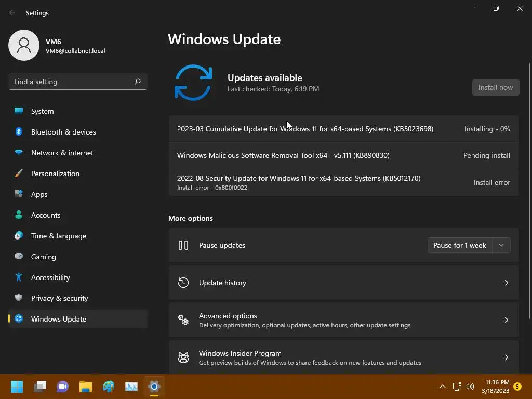
Task: Open the Windows Insider Program label
Action: (240, 353)
